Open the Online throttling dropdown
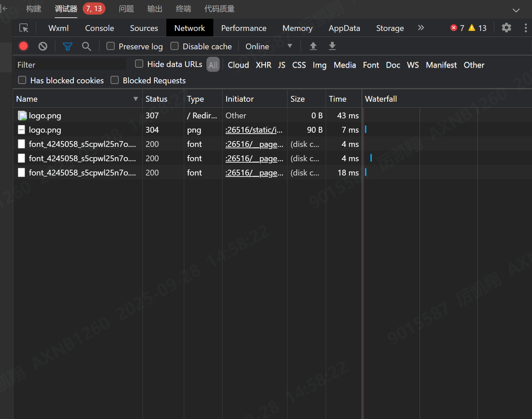This screenshot has width=532, height=419. pyautogui.click(x=269, y=46)
